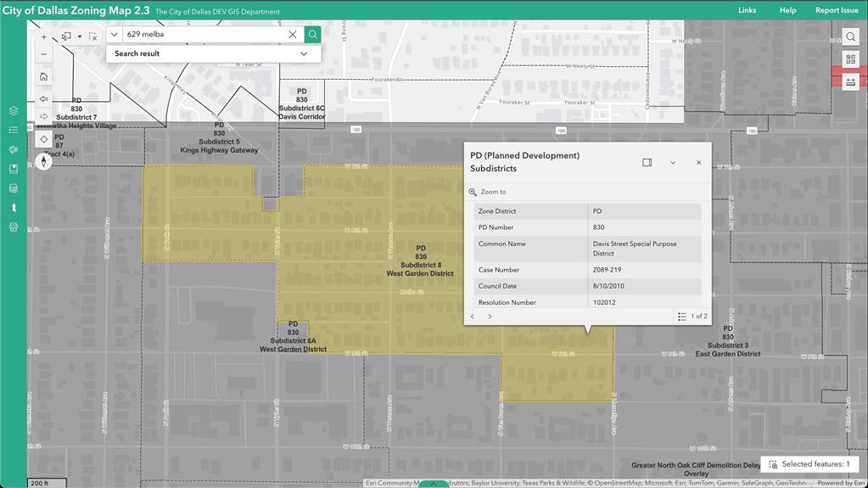Dock the popup to the side
868x488 pixels.
[647, 162]
